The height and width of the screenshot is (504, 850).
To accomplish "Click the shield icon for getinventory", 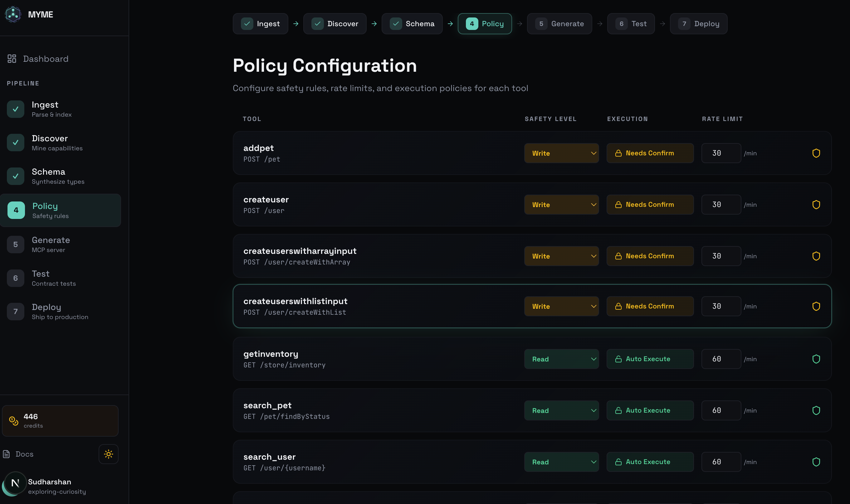I will point(816,359).
